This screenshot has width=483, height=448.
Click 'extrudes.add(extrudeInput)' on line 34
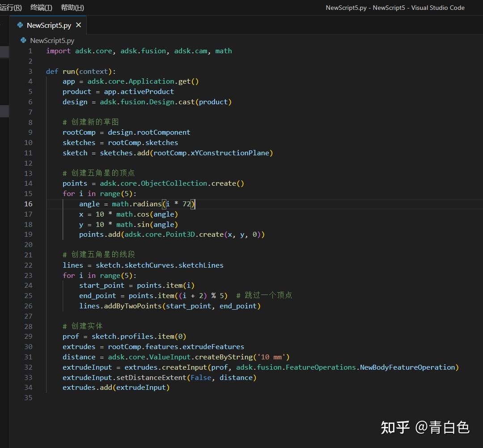116,388
